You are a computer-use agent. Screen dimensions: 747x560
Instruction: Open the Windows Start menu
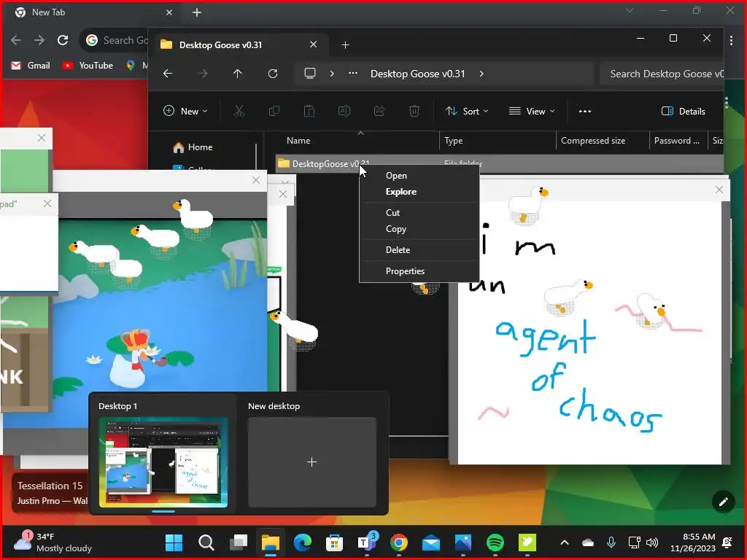coord(174,542)
